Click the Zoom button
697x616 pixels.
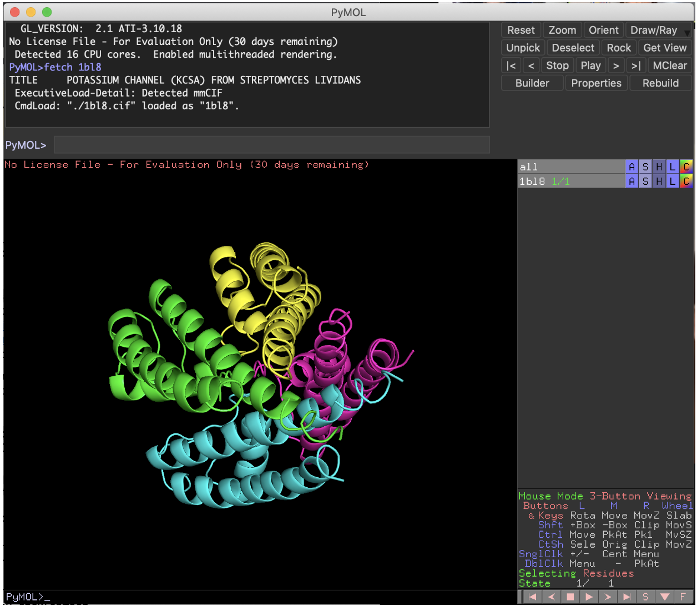point(562,30)
